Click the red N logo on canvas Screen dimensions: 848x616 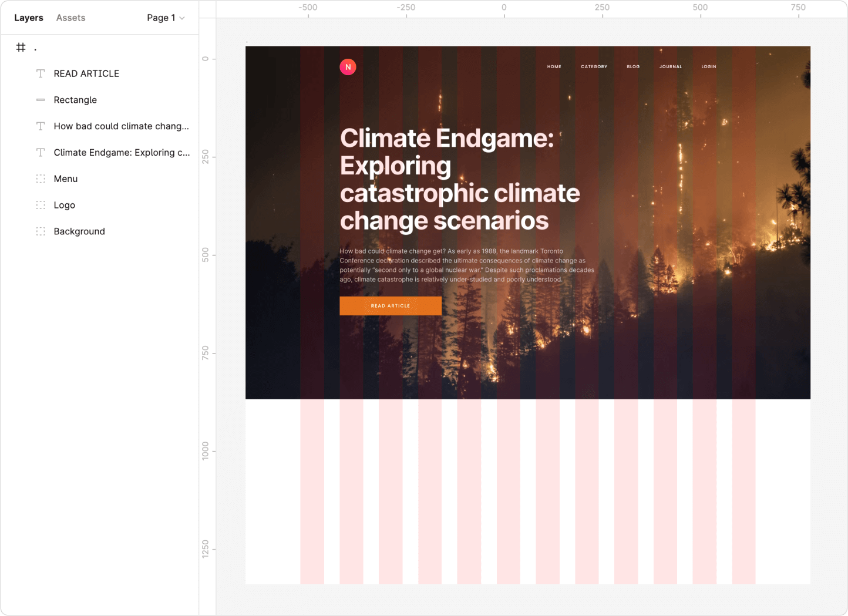point(348,67)
